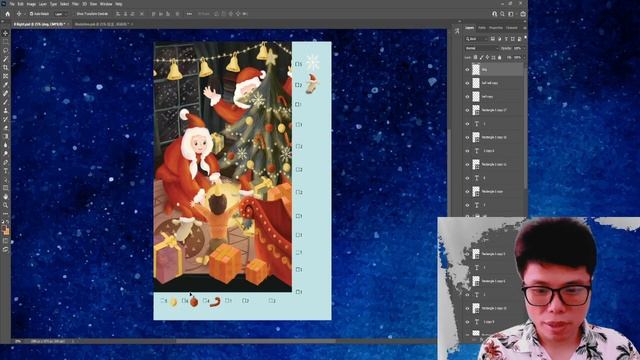Screen dimensions: 640x360
Task: Click the lock transparent pixels icon
Action: point(476,58)
